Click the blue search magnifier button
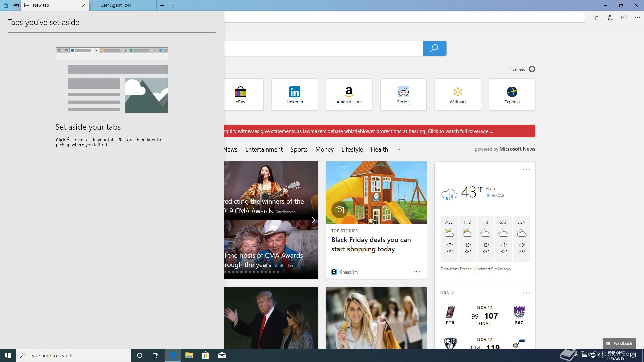 tap(434, 48)
